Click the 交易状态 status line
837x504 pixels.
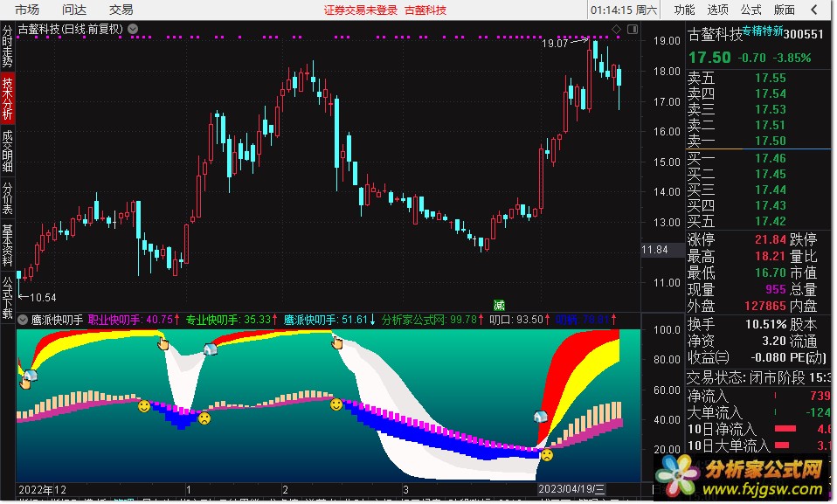click(x=758, y=377)
